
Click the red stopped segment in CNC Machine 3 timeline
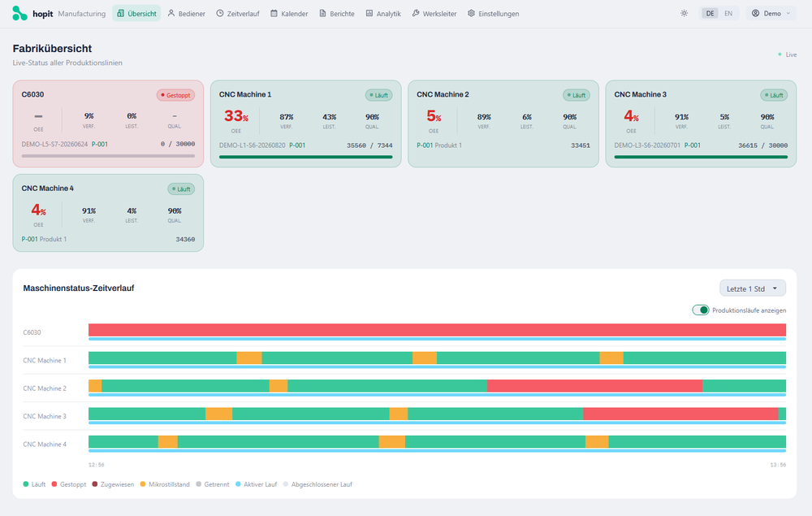pos(680,414)
